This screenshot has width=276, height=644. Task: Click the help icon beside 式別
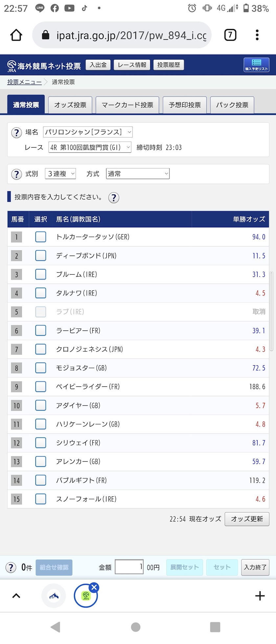16,174
